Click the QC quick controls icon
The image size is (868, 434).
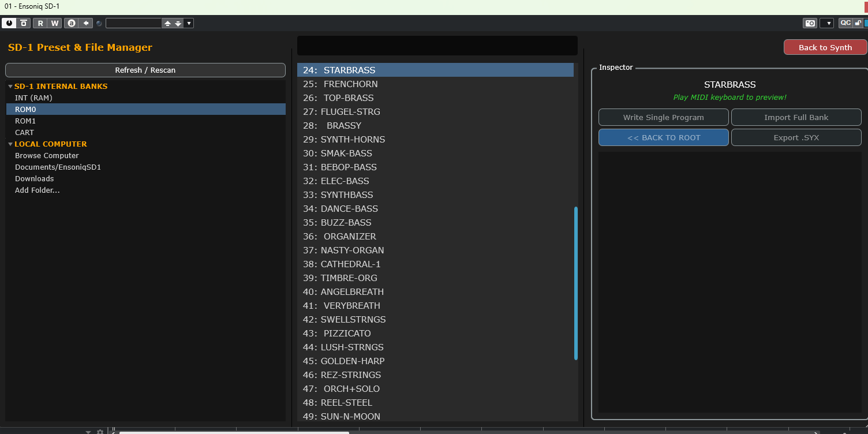coord(845,23)
